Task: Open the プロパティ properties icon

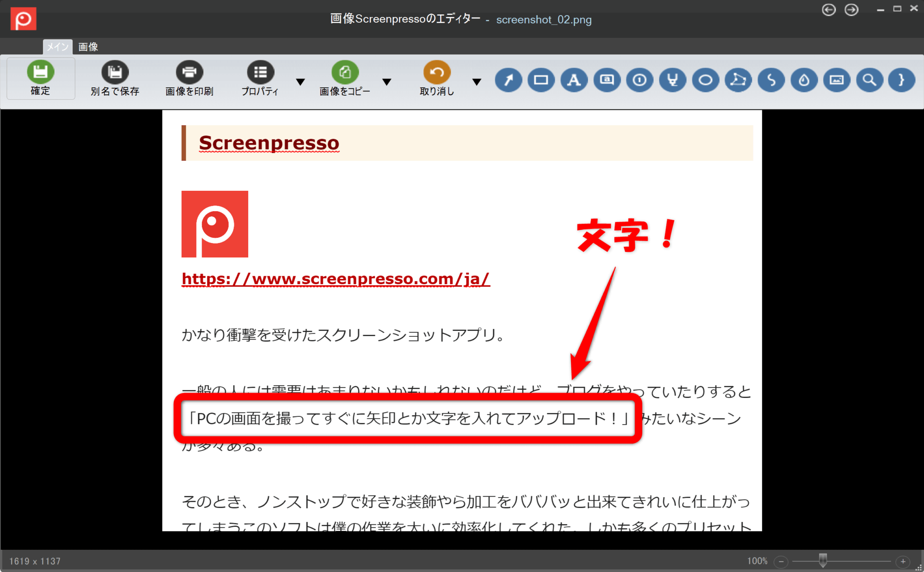Action: [261, 72]
